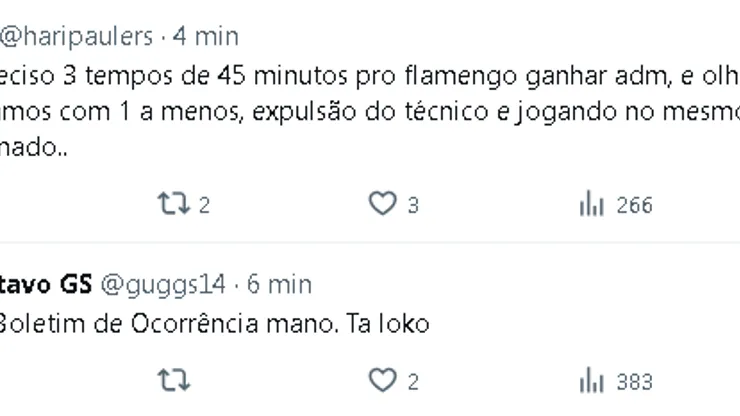Click the 383 views count

pyautogui.click(x=634, y=382)
